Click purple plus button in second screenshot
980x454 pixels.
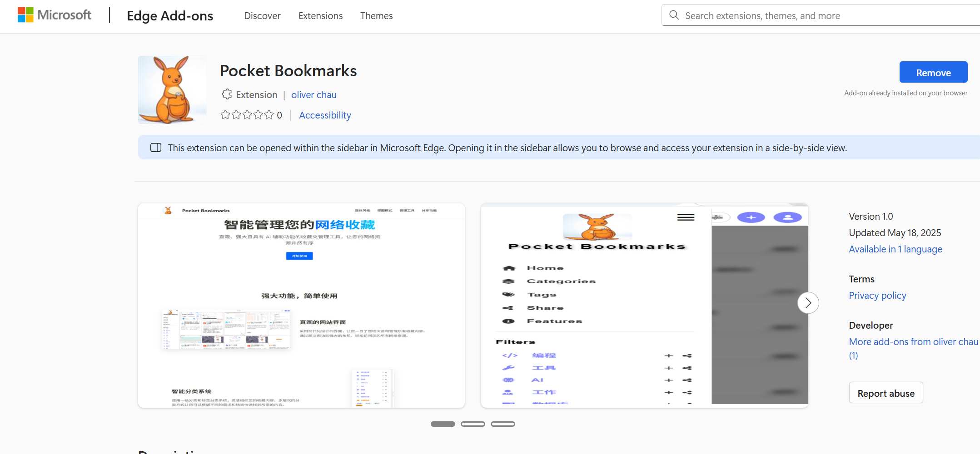click(x=751, y=217)
